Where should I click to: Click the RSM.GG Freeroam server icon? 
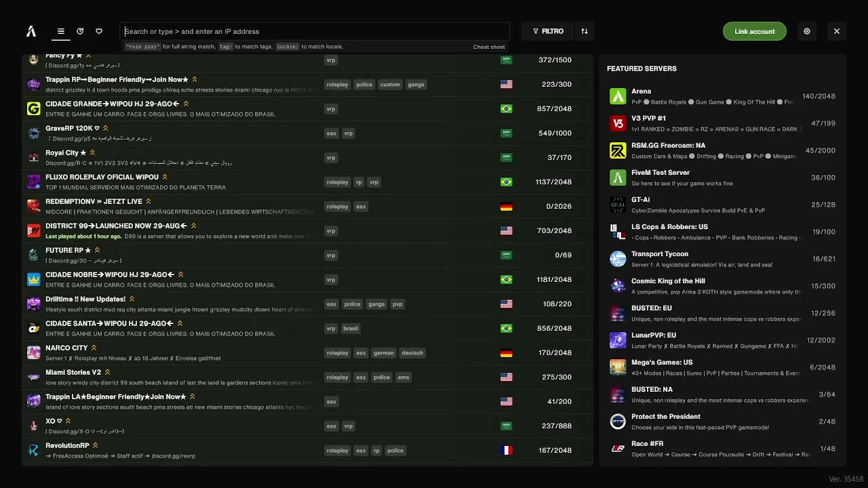pos(618,150)
